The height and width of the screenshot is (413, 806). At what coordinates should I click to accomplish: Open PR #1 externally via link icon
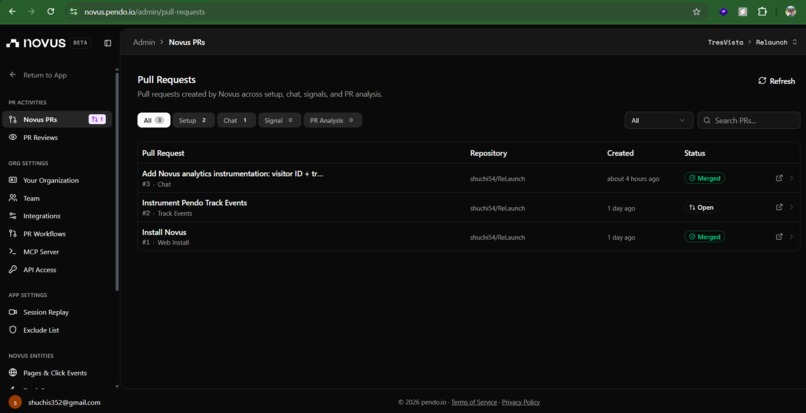pyautogui.click(x=779, y=237)
